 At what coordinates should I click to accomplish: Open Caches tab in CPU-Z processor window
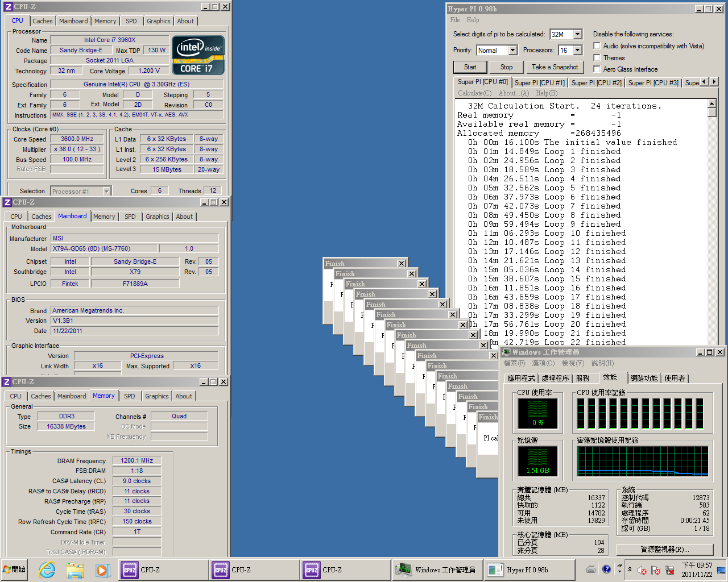click(42, 21)
